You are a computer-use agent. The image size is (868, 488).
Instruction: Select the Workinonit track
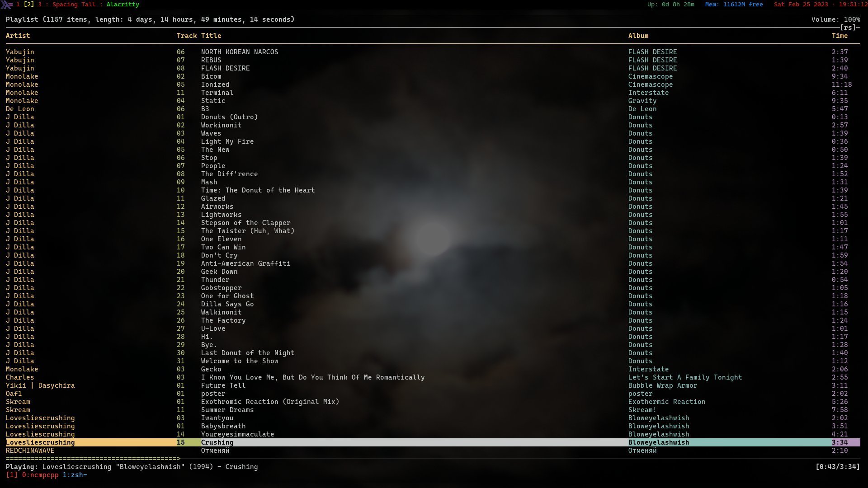(x=433, y=125)
